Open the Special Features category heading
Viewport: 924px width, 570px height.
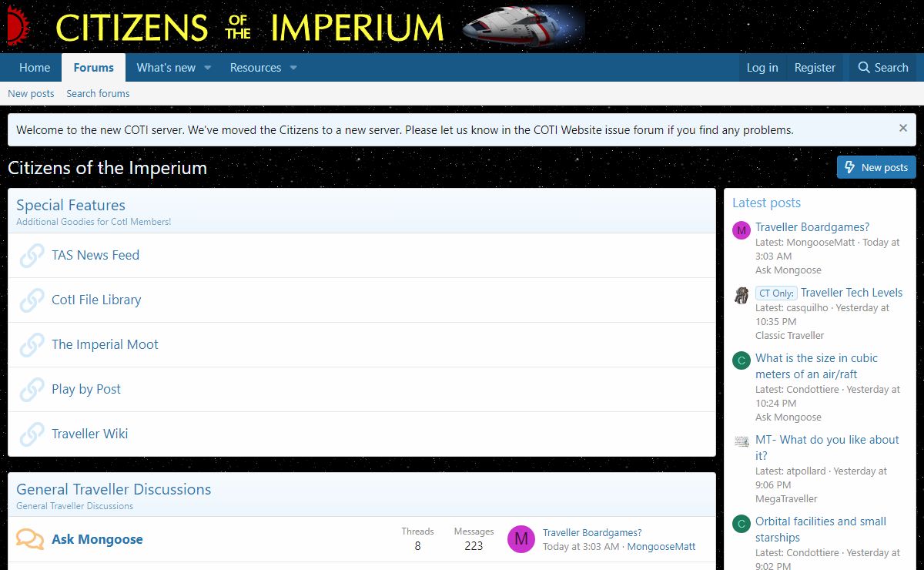71,205
